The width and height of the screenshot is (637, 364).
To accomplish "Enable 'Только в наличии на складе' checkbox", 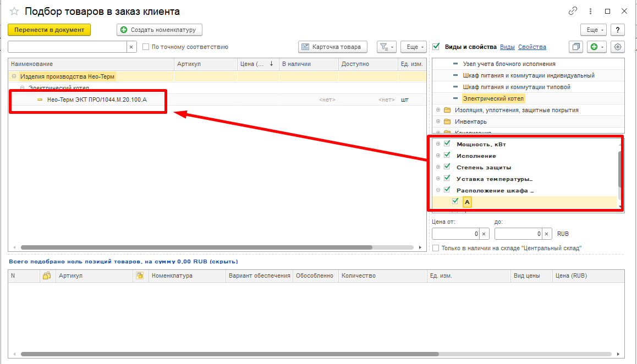I will 436,248.
